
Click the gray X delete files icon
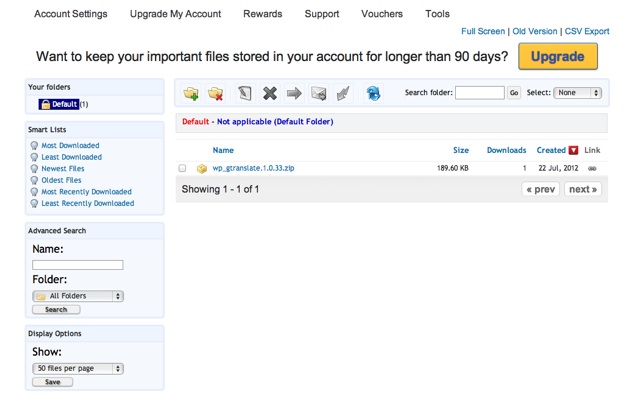click(x=270, y=93)
